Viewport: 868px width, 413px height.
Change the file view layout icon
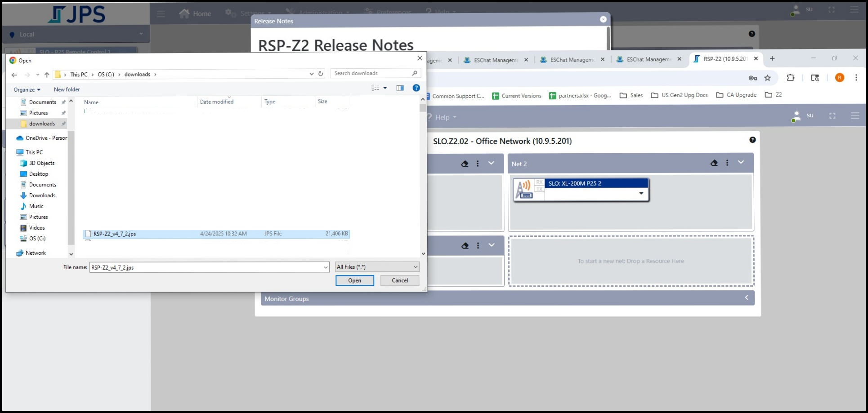pyautogui.click(x=376, y=88)
